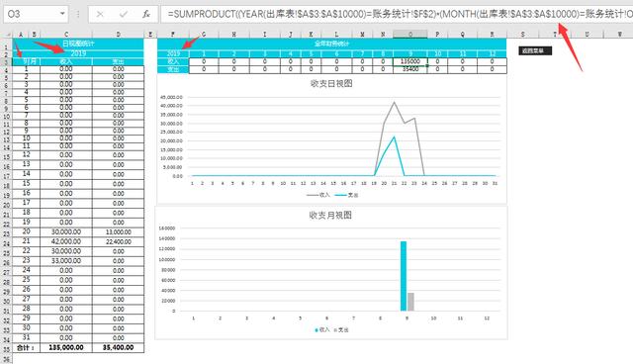Image resolution: width=633 pixels, height=364 pixels.
Task: Select the Select All corner triangle
Action: pos(7,35)
